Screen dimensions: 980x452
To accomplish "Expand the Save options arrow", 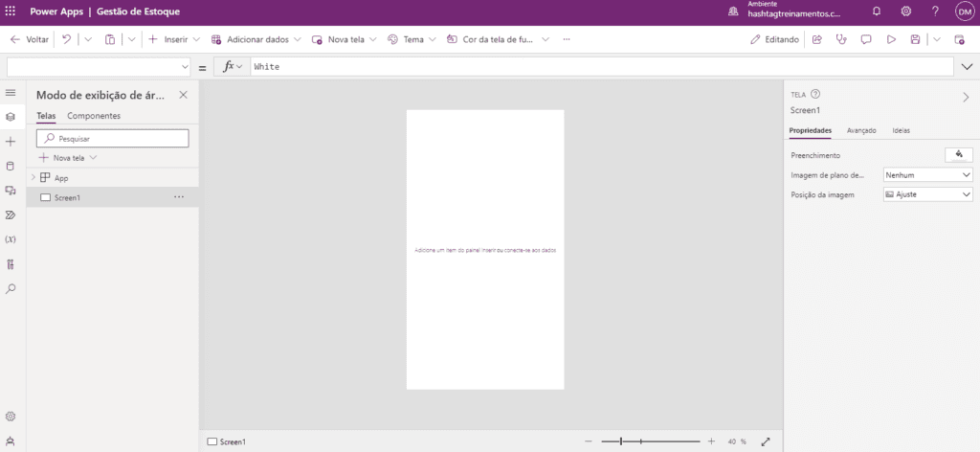I will pos(936,39).
